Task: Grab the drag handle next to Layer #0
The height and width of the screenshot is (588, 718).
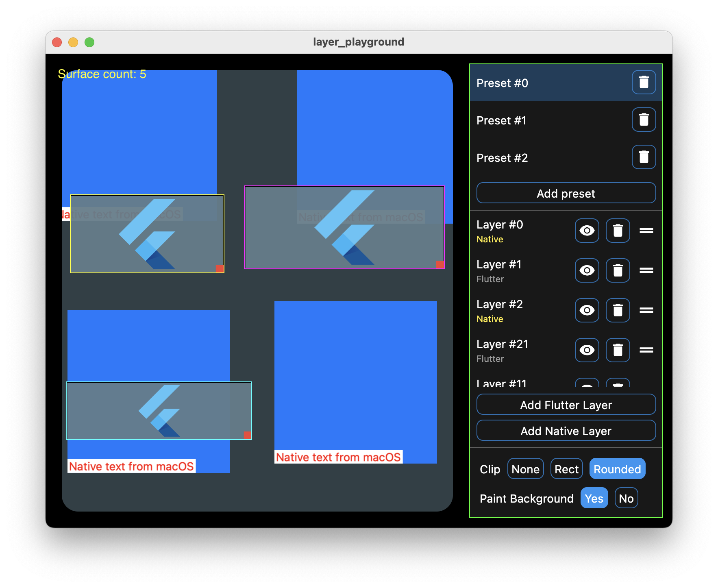Action: [x=646, y=231]
